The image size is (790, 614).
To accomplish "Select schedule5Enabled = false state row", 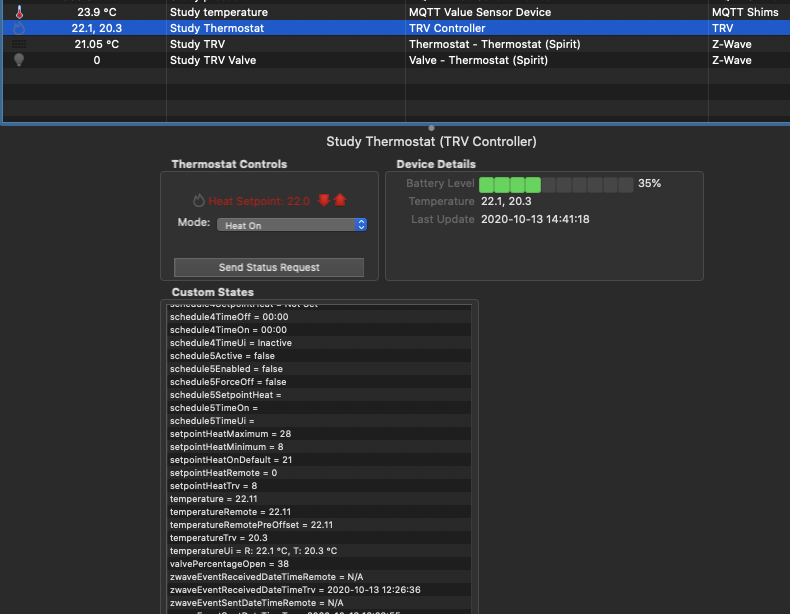I will (x=319, y=369).
